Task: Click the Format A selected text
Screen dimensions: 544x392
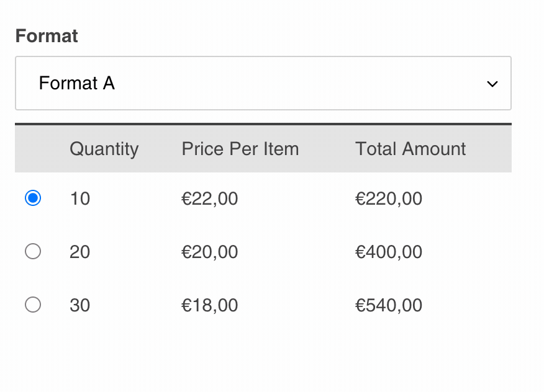Action: [76, 83]
